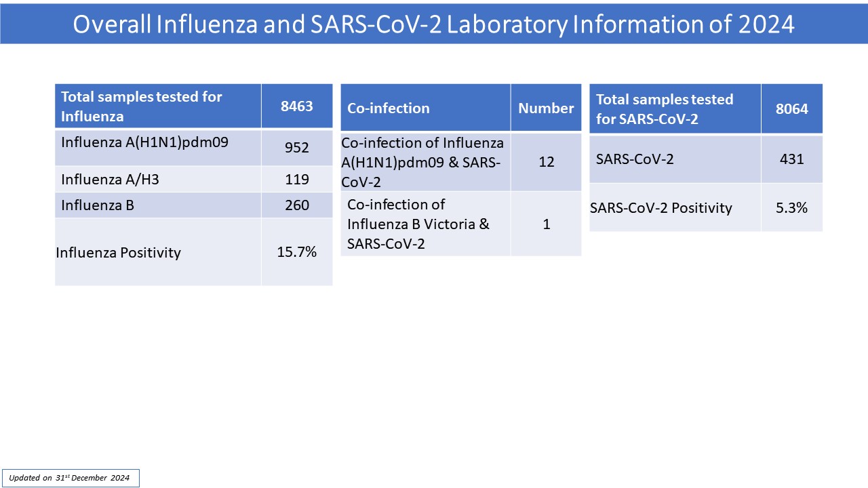
Task: Click the 'Updated on 31st December 2024' text box
Action: (70, 478)
